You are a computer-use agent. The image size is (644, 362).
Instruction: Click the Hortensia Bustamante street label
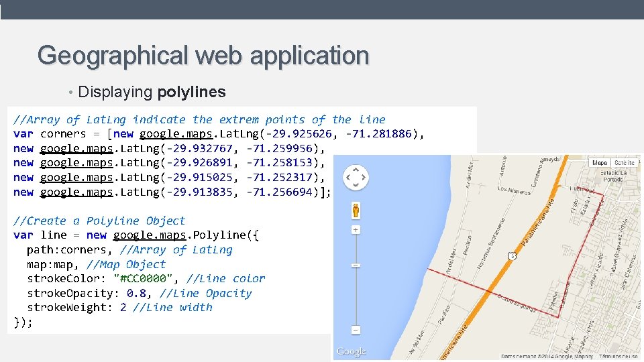(x=491, y=244)
